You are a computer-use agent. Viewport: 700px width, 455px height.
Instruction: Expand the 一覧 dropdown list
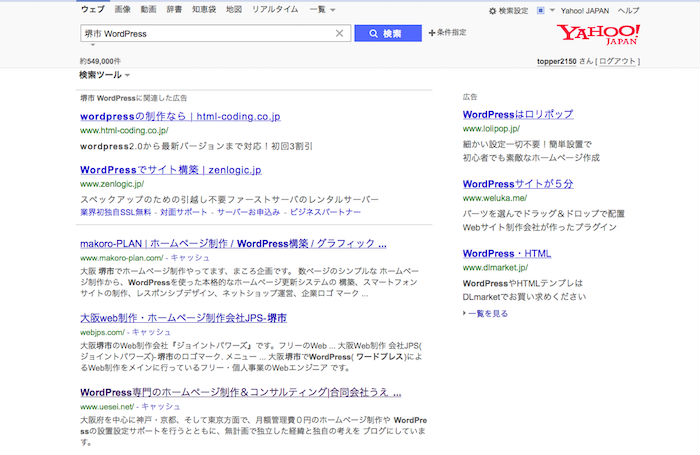coord(322,10)
